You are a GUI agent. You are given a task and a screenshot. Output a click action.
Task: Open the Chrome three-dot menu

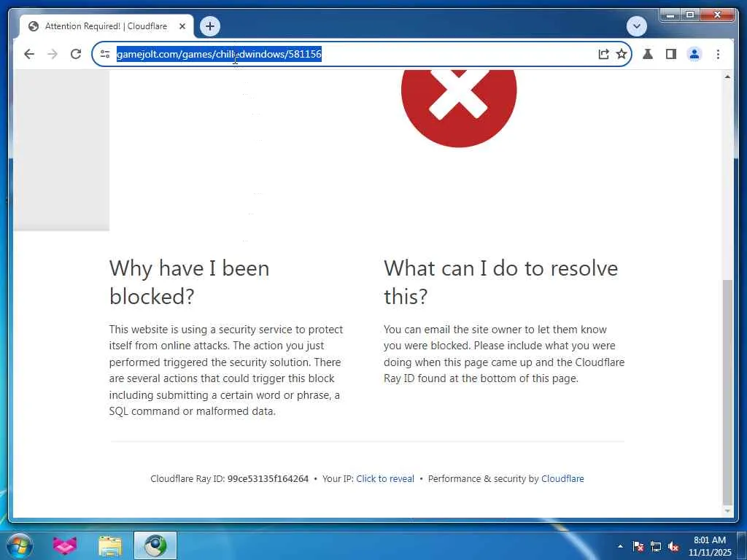[x=718, y=54]
